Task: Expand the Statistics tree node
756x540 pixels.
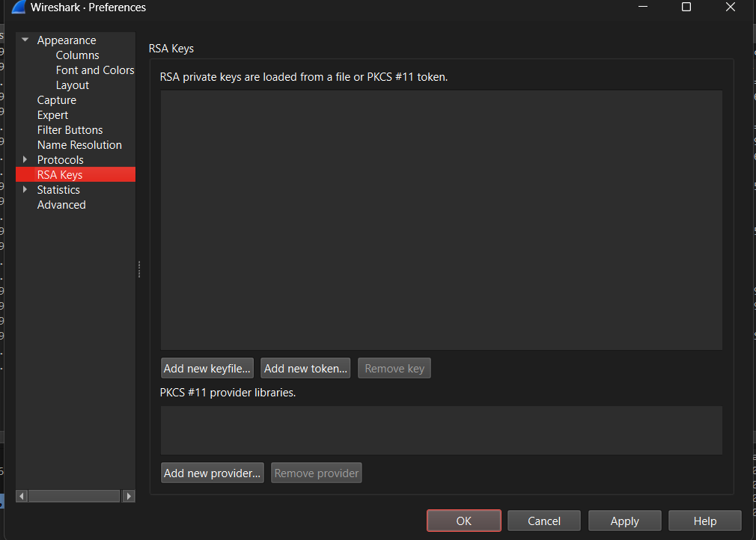Action: click(x=25, y=189)
